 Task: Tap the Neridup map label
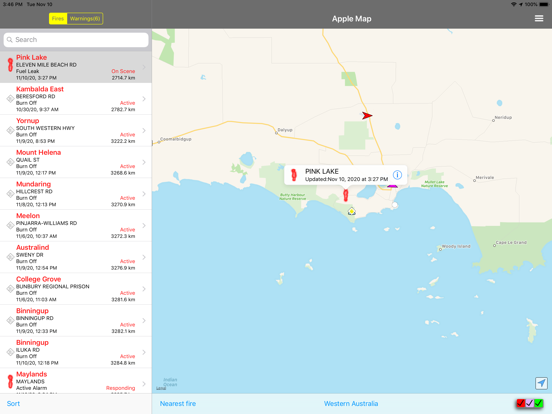click(503, 118)
